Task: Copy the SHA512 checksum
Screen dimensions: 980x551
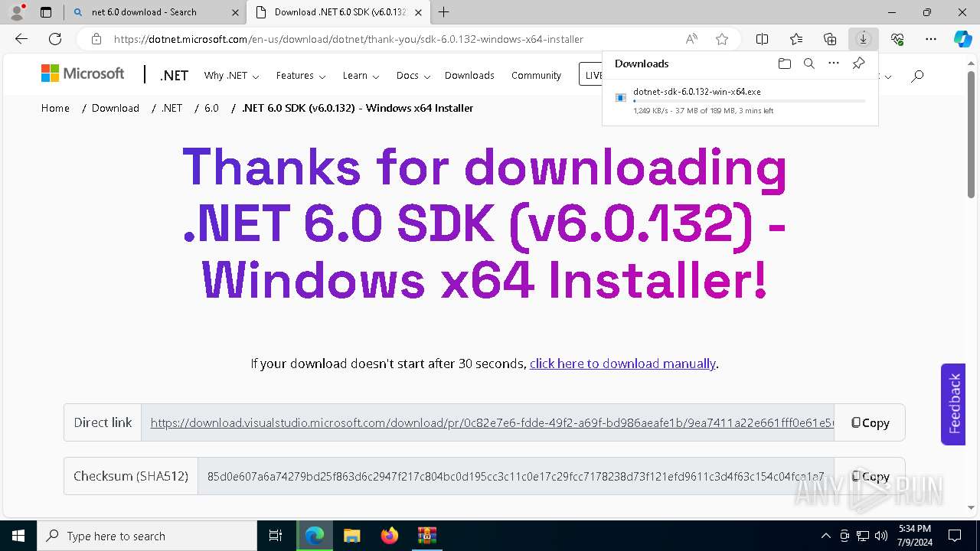Action: pyautogui.click(x=870, y=476)
